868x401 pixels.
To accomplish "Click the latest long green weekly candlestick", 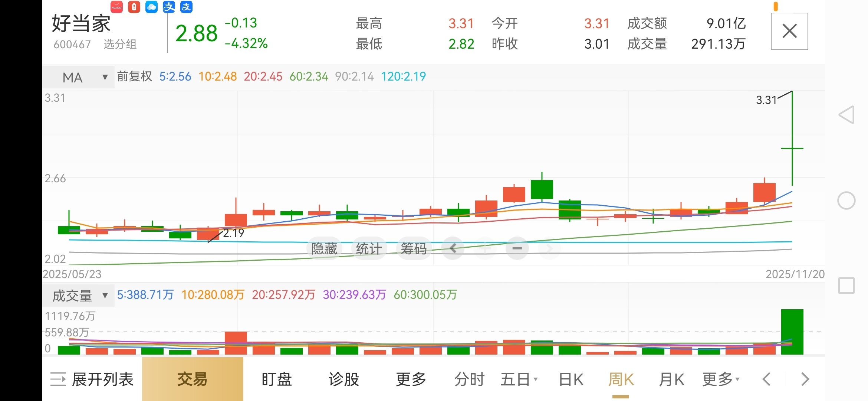I will click(x=792, y=149).
